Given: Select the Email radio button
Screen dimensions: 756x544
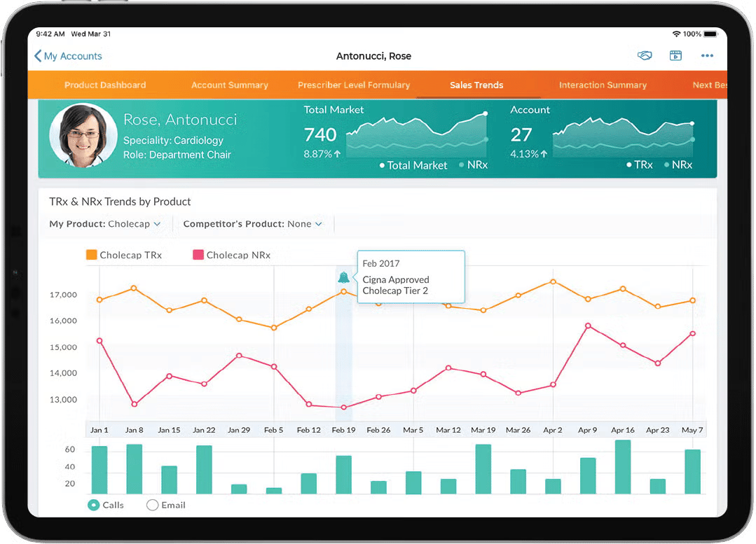Looking at the screenshot, I should [152, 505].
